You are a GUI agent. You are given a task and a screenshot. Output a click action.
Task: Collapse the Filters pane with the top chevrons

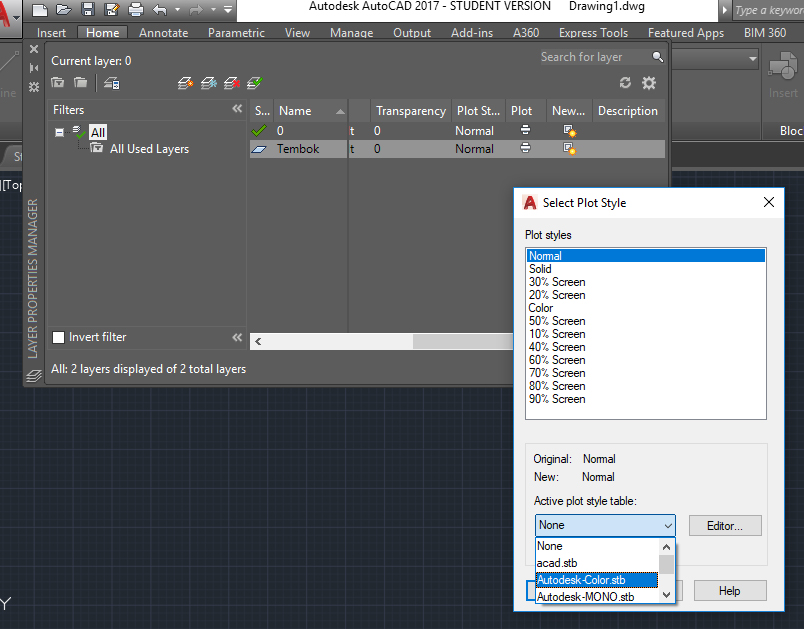(x=237, y=108)
